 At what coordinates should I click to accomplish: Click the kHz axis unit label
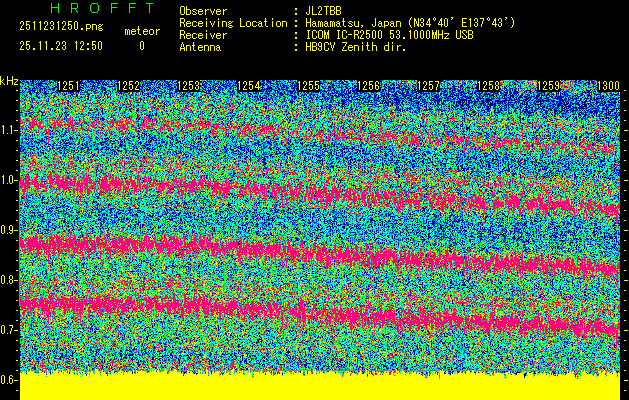coord(10,80)
